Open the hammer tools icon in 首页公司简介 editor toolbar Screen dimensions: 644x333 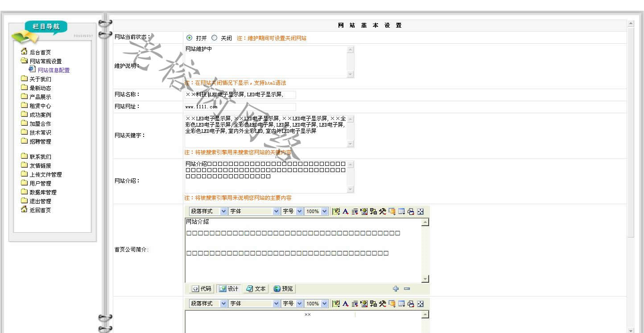pyautogui.click(x=383, y=211)
